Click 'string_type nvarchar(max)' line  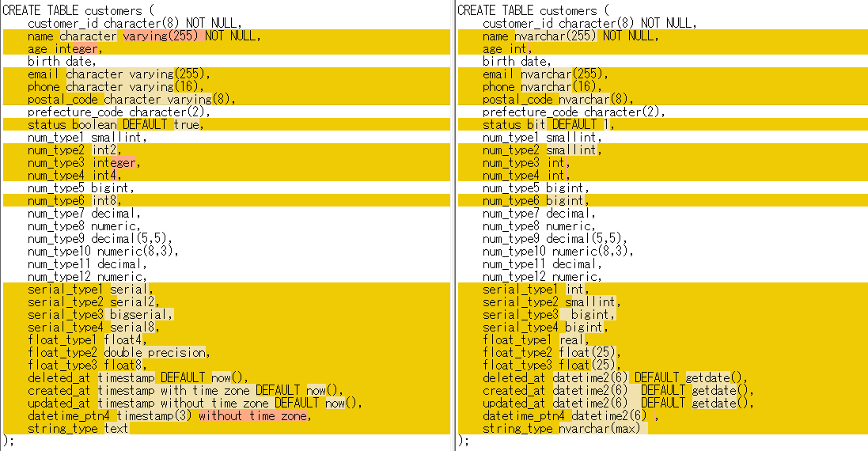click(561, 429)
